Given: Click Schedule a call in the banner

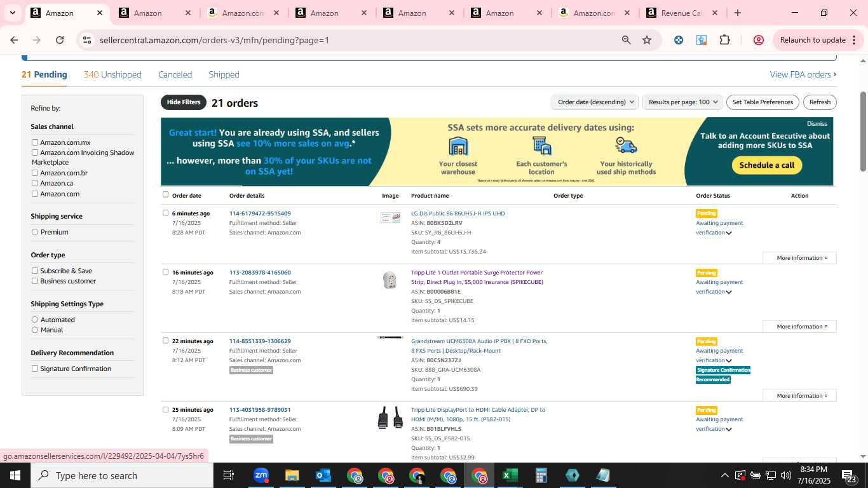Looking at the screenshot, I should tap(767, 165).
